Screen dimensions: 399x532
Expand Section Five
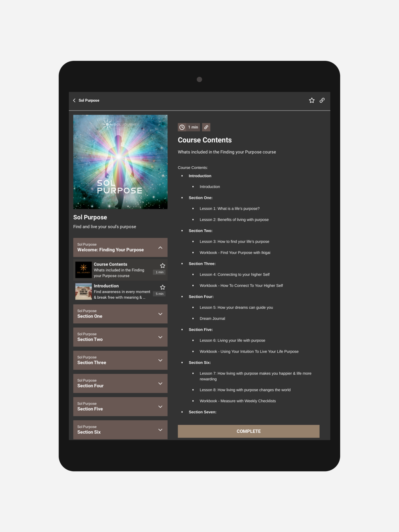120,406
